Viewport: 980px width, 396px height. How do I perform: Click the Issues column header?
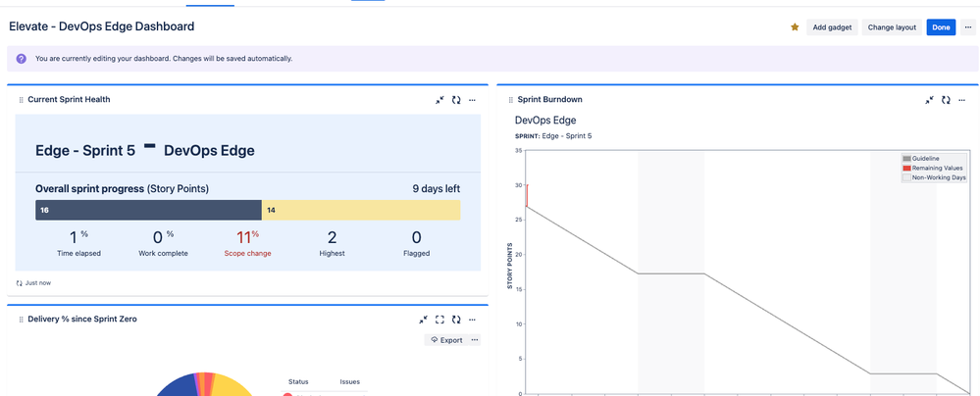pos(350,381)
